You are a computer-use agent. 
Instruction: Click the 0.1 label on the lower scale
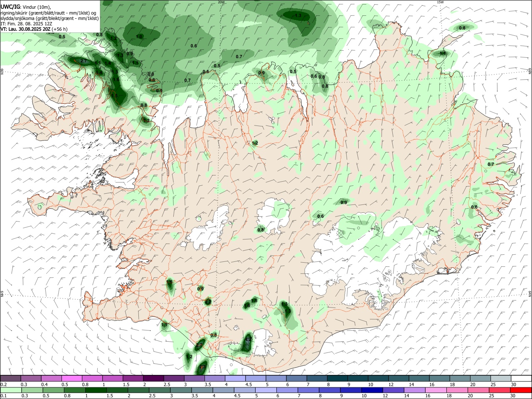[4, 396]
